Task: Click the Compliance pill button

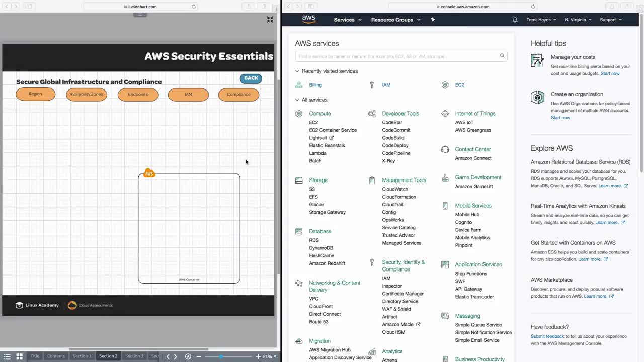Action: click(238, 94)
